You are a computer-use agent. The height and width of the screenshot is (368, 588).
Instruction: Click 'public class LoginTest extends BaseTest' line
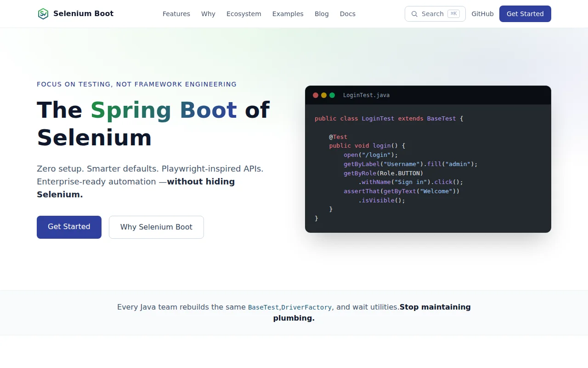pyautogui.click(x=389, y=118)
